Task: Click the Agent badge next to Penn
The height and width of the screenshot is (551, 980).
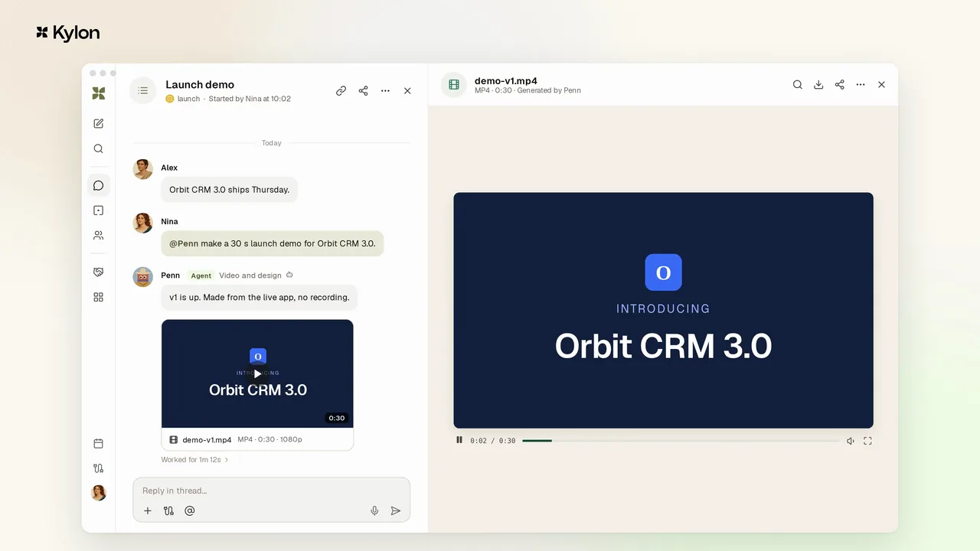Action: coord(201,275)
